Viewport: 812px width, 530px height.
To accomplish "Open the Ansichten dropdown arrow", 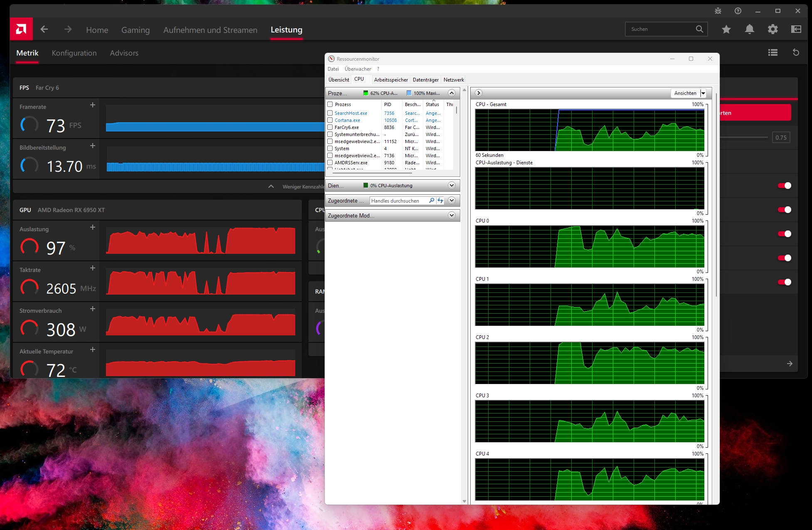I will click(703, 93).
